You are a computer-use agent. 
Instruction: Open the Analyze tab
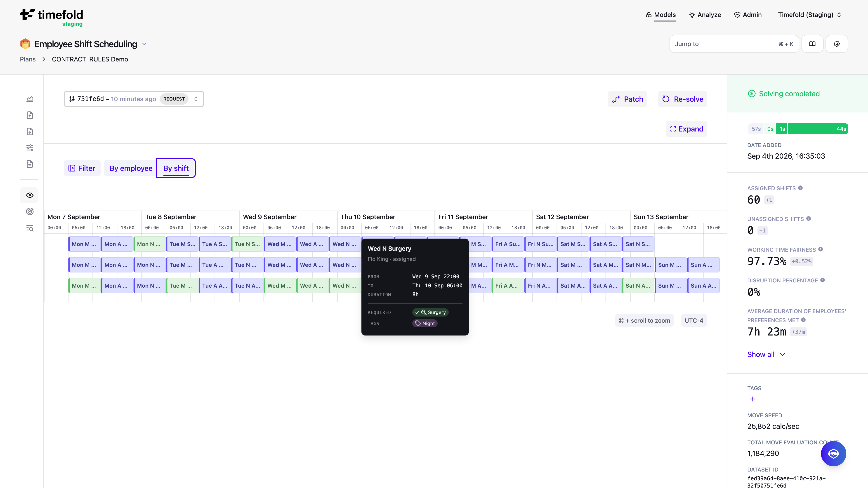705,15
